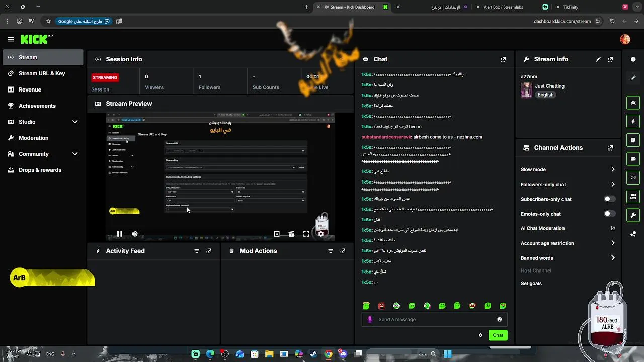Click substandardcensurevk username in chat
This screenshot has width=644, height=362.
386,137
